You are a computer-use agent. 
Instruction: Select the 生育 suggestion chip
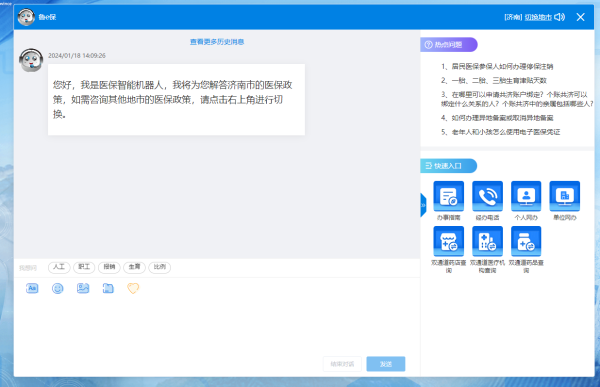134,267
